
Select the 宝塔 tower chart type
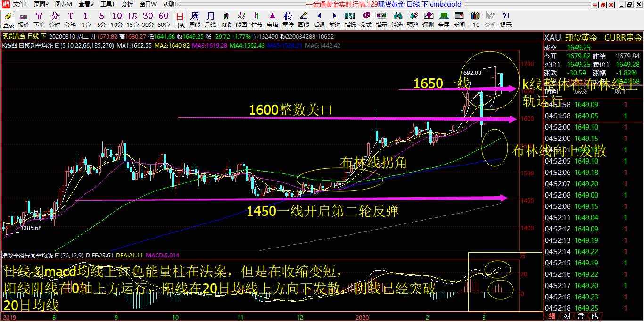tap(272, 19)
